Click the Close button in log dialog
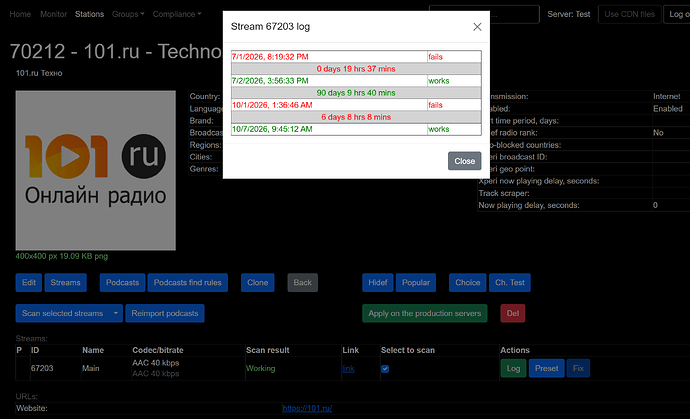Viewport: 690px width, 419px height. pos(464,161)
